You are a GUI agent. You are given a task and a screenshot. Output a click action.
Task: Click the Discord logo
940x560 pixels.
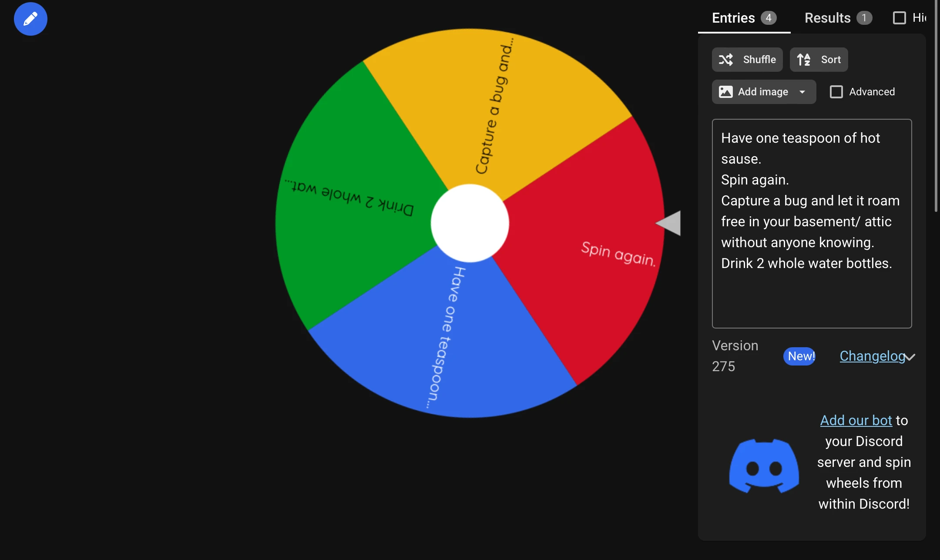[763, 466]
